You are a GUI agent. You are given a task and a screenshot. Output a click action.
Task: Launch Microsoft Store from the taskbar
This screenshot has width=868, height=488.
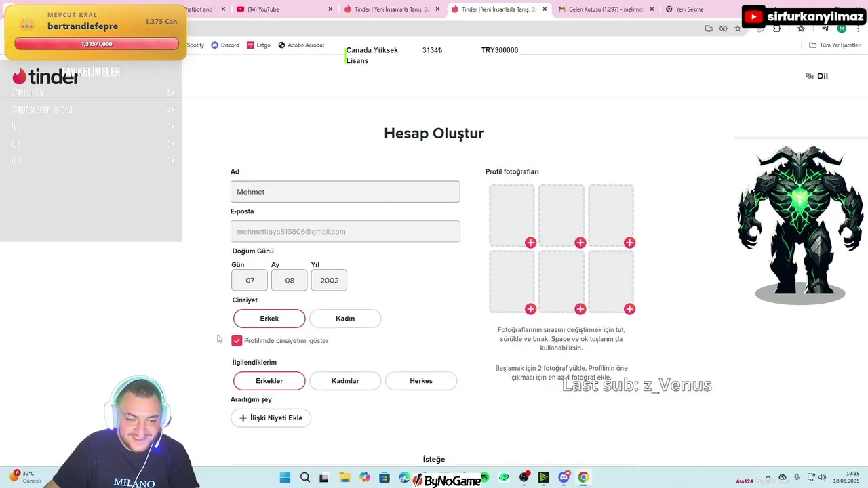[384, 477]
